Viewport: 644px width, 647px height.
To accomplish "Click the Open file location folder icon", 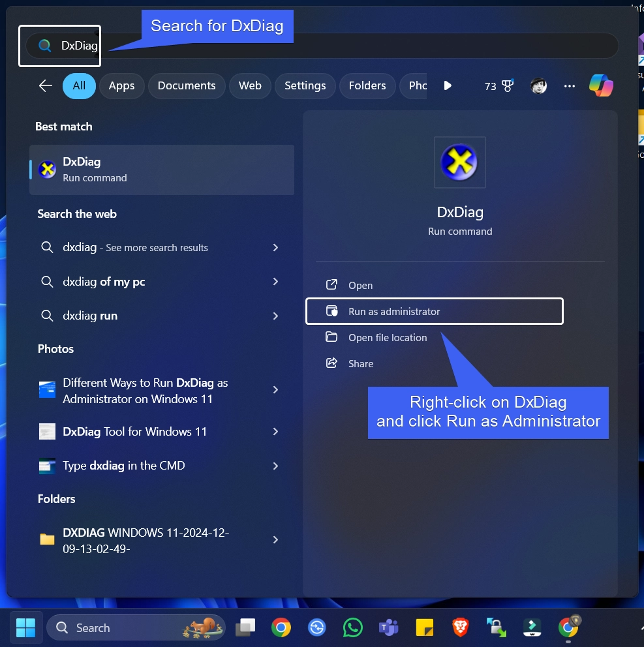I will click(x=331, y=337).
